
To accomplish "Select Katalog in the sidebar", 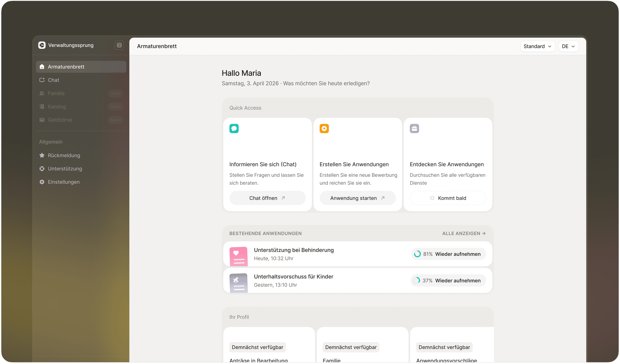I will [x=57, y=107].
